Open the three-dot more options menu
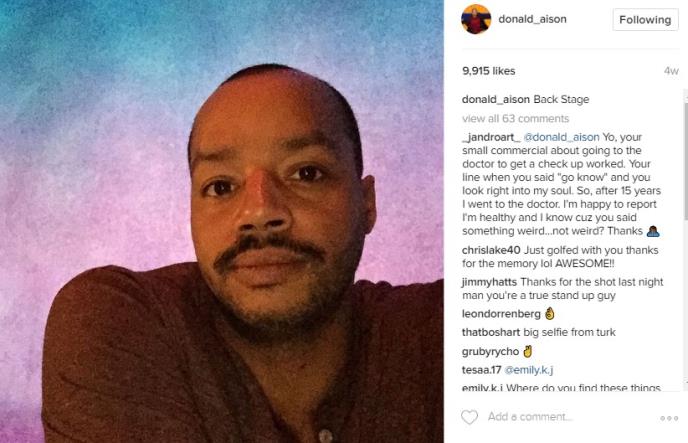The height and width of the screenshot is (443, 688). 669,418
